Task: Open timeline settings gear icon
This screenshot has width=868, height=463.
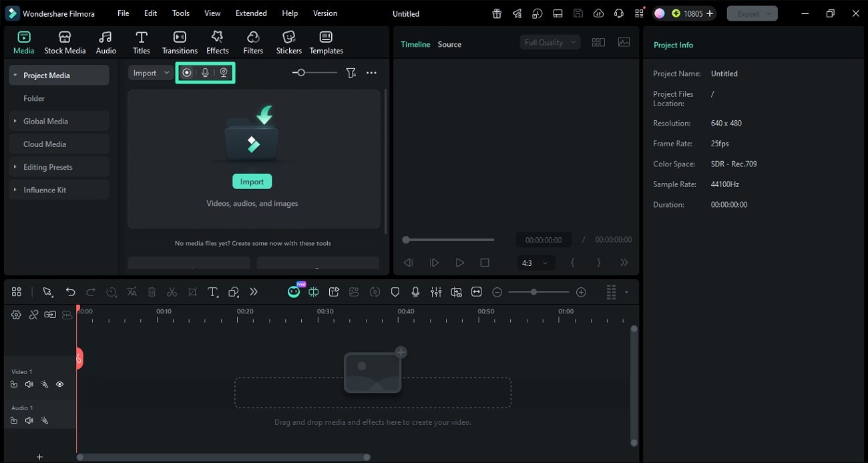Action: point(16,315)
